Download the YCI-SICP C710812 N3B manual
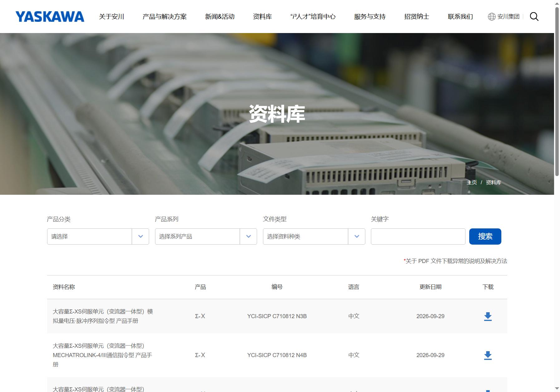560x392 pixels. [488, 316]
